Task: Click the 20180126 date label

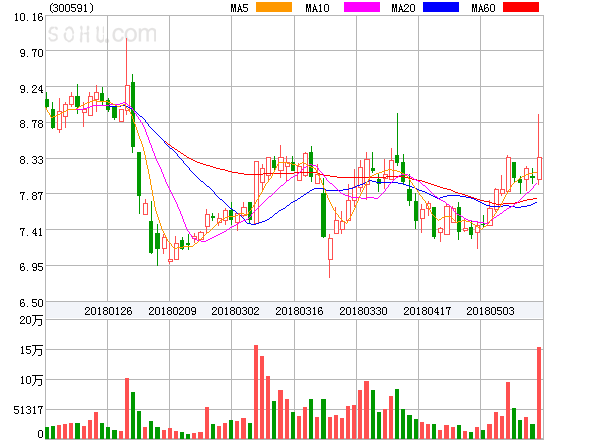Action: (x=108, y=311)
